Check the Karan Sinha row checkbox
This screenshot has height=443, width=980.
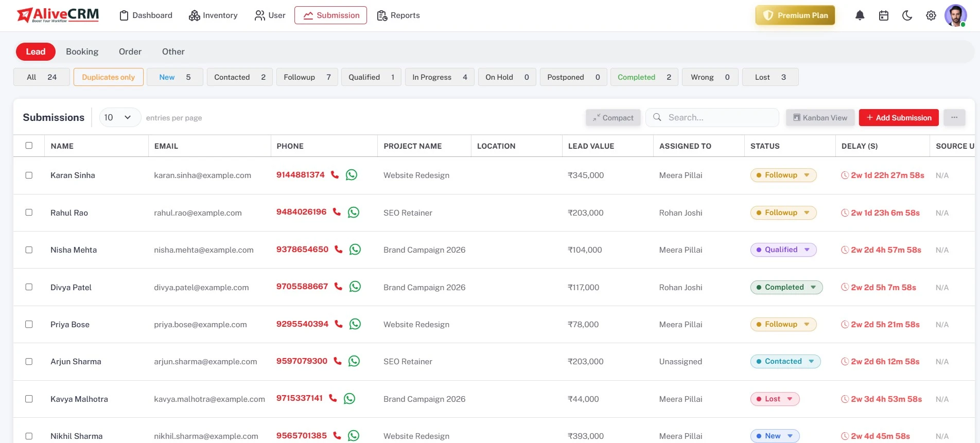click(x=29, y=175)
